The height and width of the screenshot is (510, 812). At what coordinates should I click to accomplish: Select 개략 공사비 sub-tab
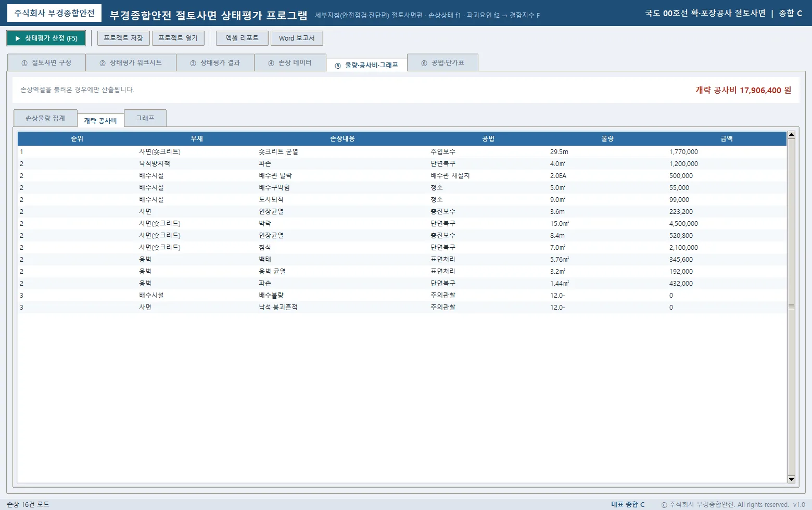click(100, 121)
